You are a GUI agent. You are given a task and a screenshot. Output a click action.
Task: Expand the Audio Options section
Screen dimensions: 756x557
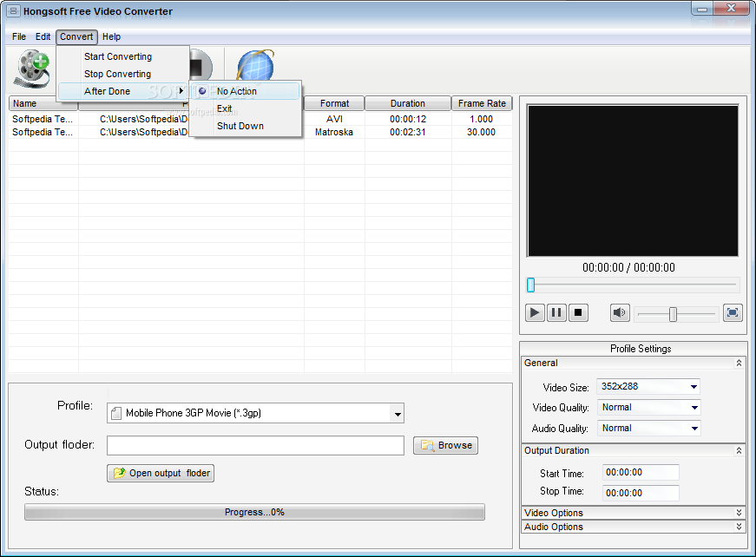(x=739, y=527)
